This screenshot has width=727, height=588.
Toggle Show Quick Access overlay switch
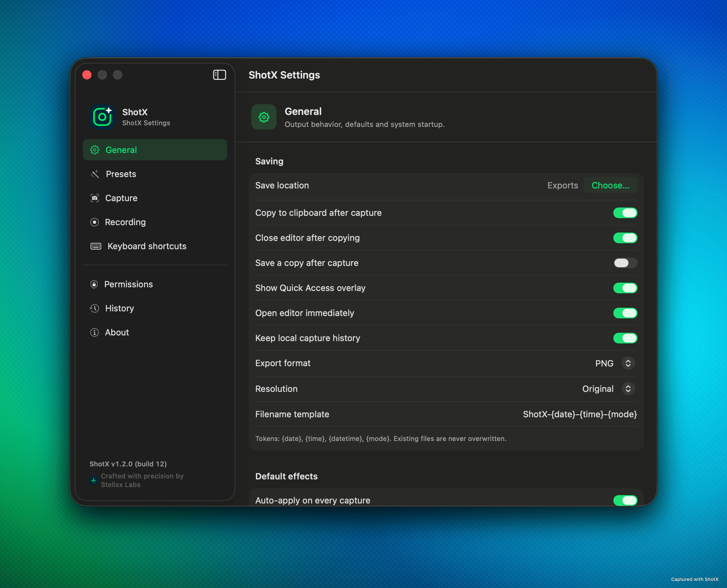(625, 288)
